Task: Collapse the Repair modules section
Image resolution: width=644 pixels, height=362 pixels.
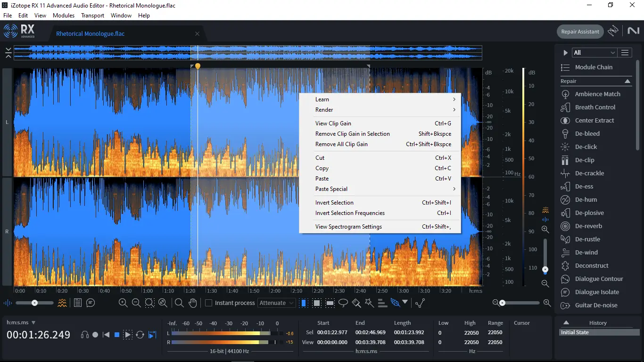Action: point(627,81)
